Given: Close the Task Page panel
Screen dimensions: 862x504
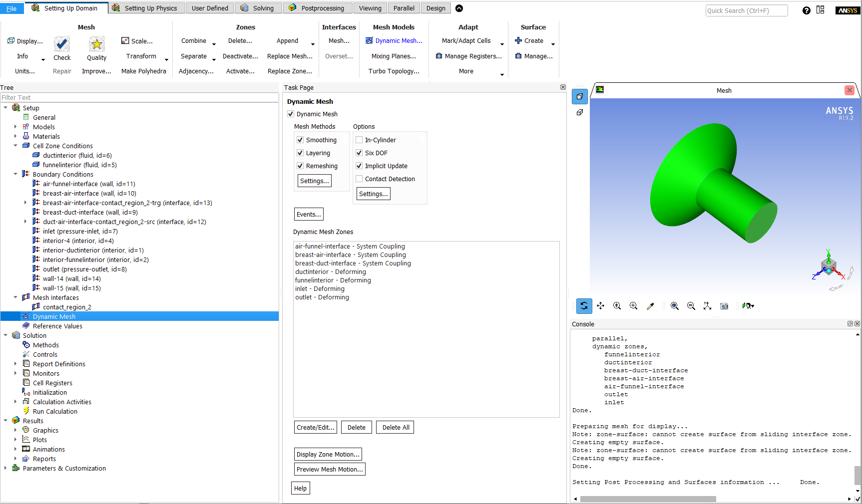Looking at the screenshot, I should (563, 87).
